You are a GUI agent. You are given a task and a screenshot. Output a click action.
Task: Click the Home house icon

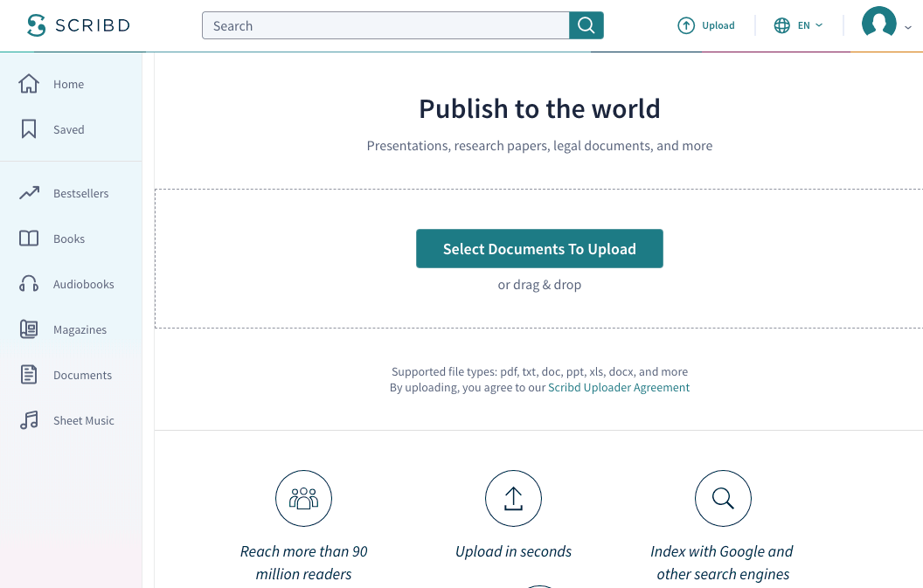point(29,84)
